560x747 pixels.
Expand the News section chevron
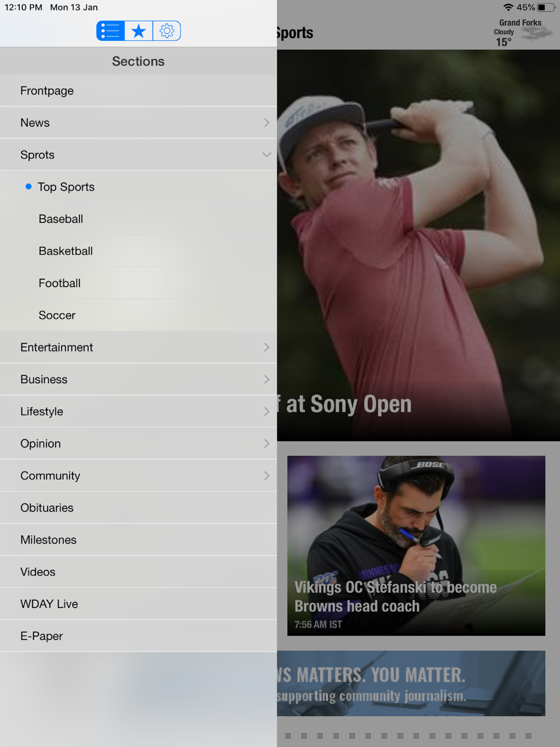[267, 123]
